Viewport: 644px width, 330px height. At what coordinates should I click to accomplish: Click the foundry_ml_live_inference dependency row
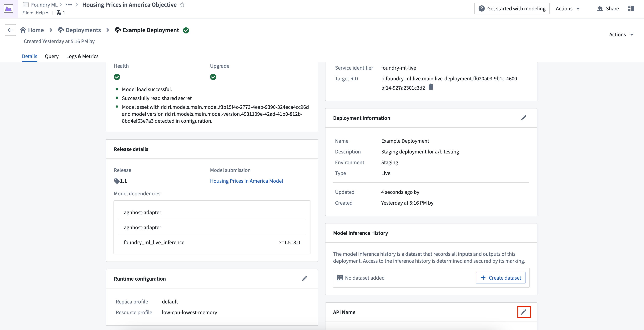tap(212, 242)
